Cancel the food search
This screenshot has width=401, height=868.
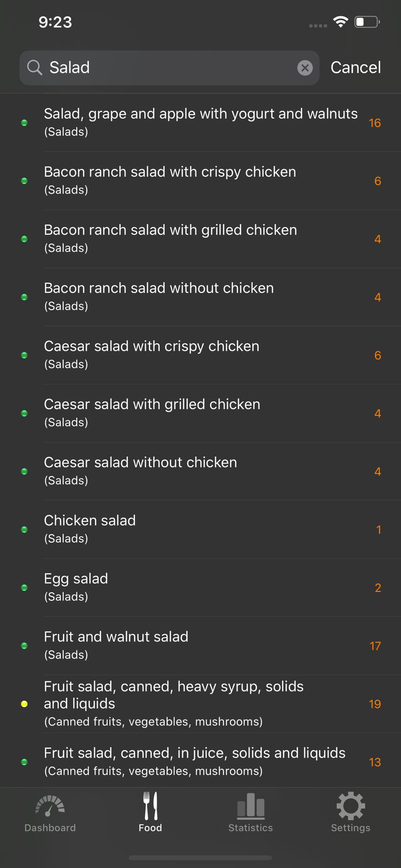[x=355, y=68]
